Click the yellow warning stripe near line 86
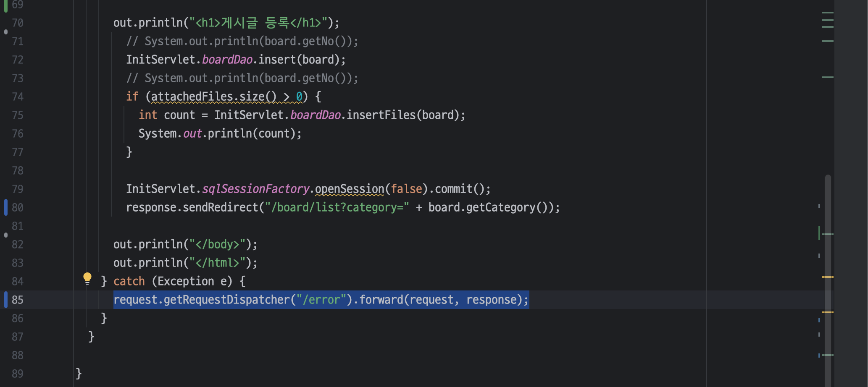 pos(828,312)
